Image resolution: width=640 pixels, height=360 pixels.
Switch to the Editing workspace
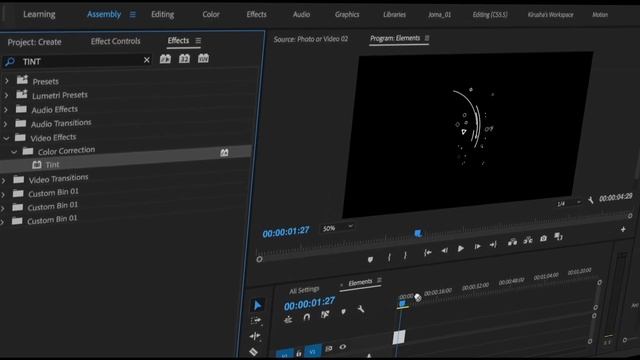[162, 14]
